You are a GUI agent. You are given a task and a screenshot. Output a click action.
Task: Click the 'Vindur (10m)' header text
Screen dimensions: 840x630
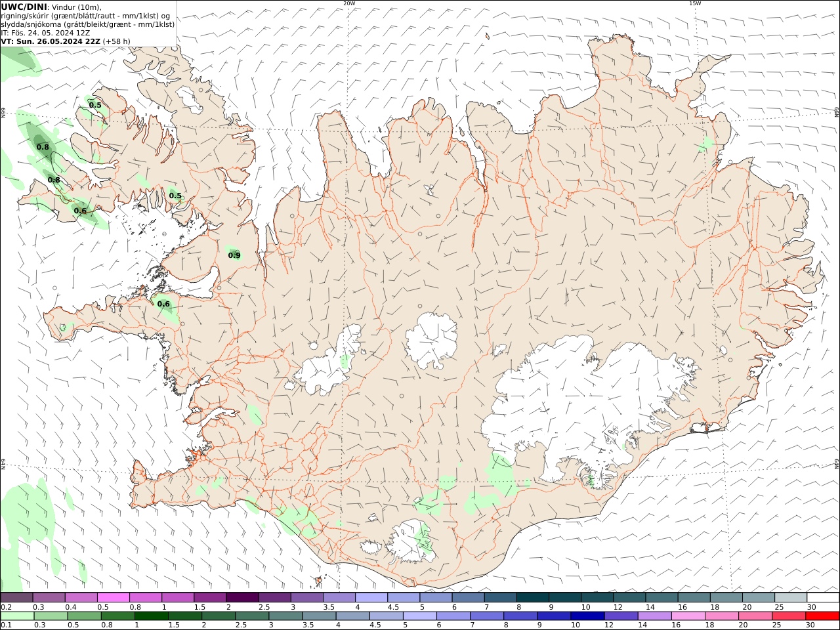click(x=77, y=7)
